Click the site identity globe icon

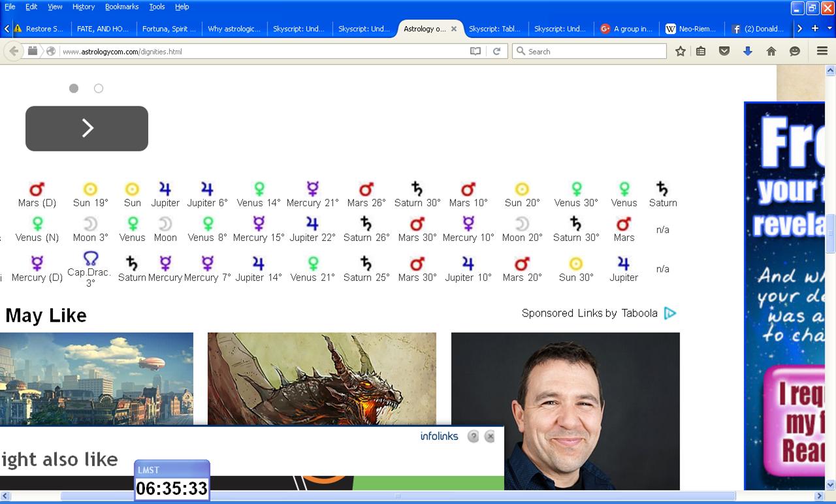50,51
